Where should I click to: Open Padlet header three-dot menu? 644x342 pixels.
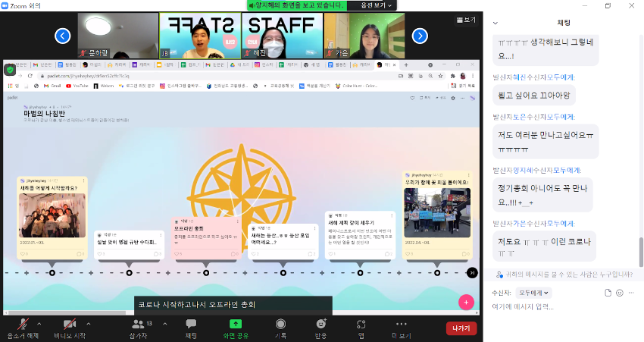(462, 98)
